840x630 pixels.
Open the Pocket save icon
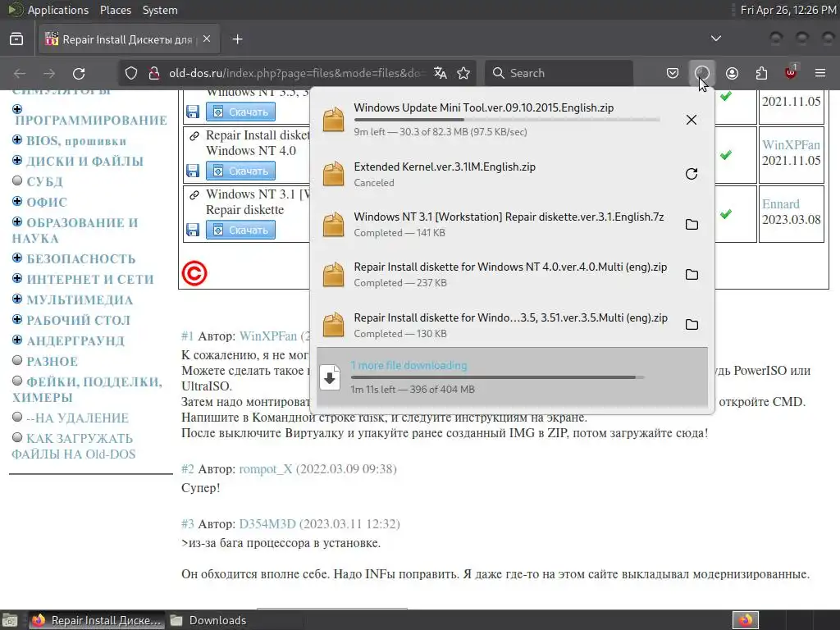point(673,73)
